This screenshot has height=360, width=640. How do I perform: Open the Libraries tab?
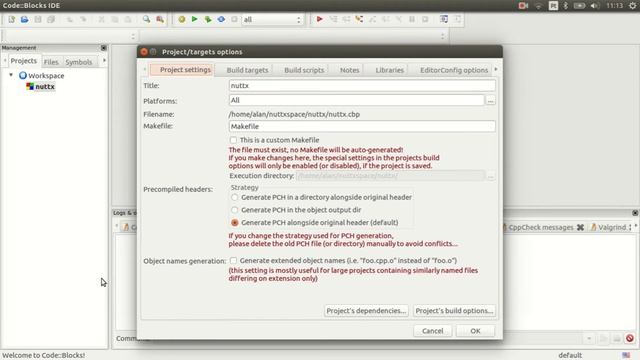pyautogui.click(x=389, y=70)
